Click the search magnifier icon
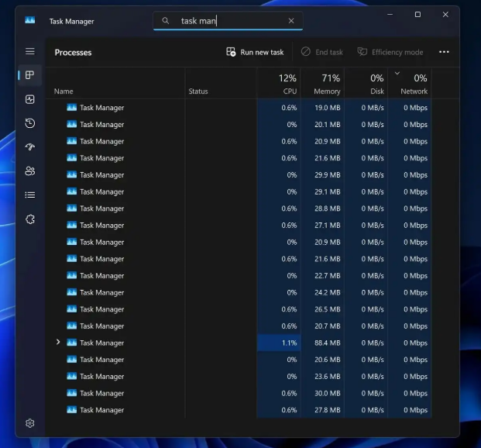The width and height of the screenshot is (481, 448). (165, 21)
